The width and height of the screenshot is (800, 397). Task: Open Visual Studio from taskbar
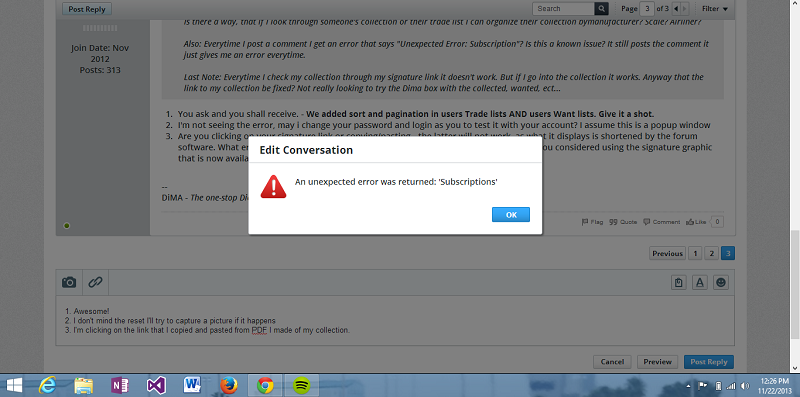156,385
